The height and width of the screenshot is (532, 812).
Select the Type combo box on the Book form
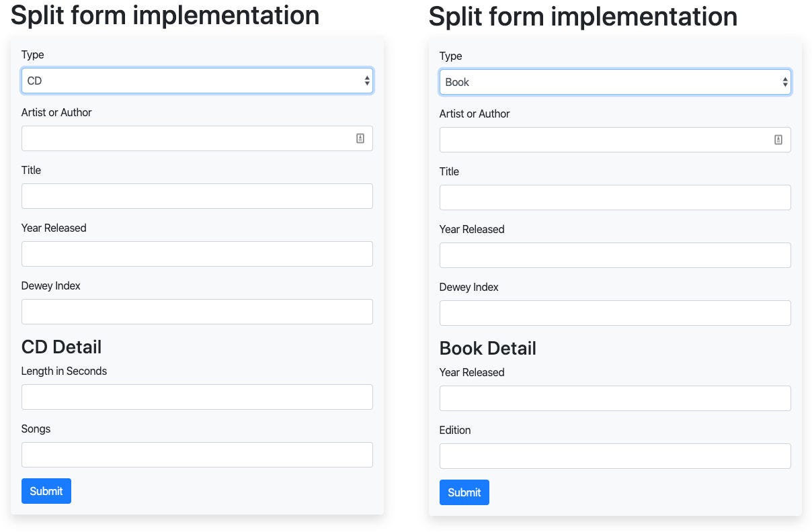[x=615, y=81]
